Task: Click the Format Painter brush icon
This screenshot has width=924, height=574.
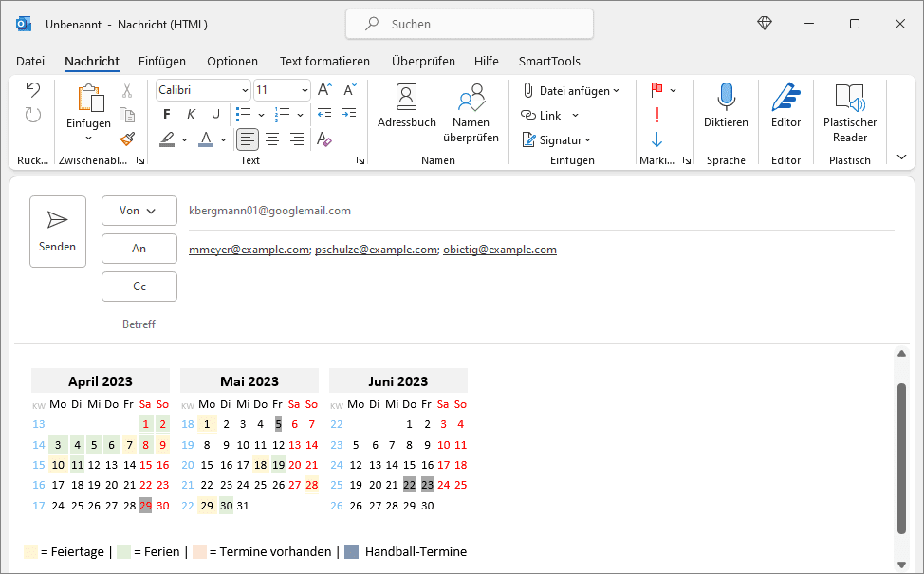Action: coord(127,139)
